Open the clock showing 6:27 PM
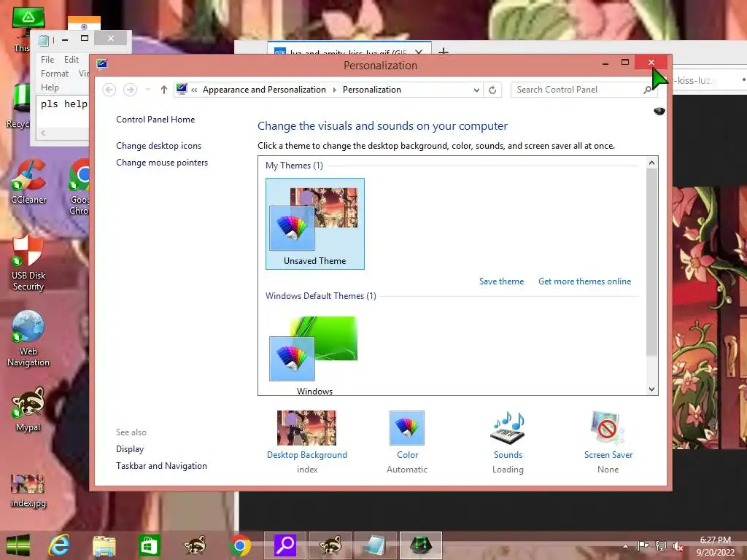 [715, 546]
